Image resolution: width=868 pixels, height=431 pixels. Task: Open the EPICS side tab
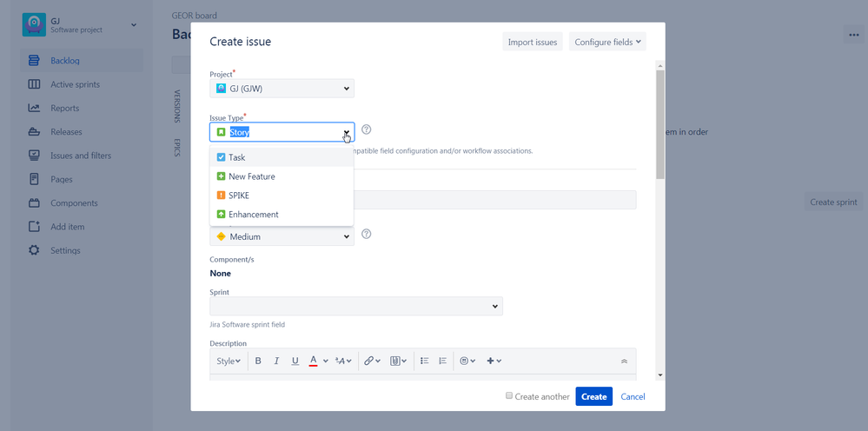[x=177, y=147]
